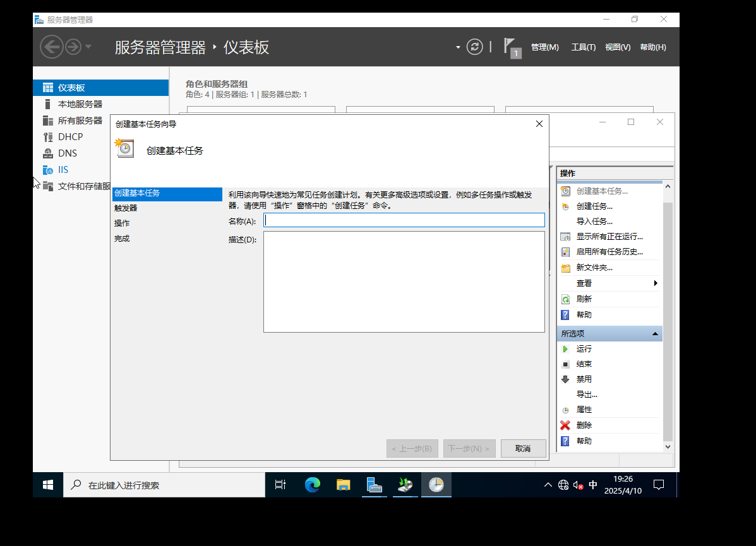Switch to Server Manager taskbar icon
Screen dimensions: 756x546
[x=374, y=485]
